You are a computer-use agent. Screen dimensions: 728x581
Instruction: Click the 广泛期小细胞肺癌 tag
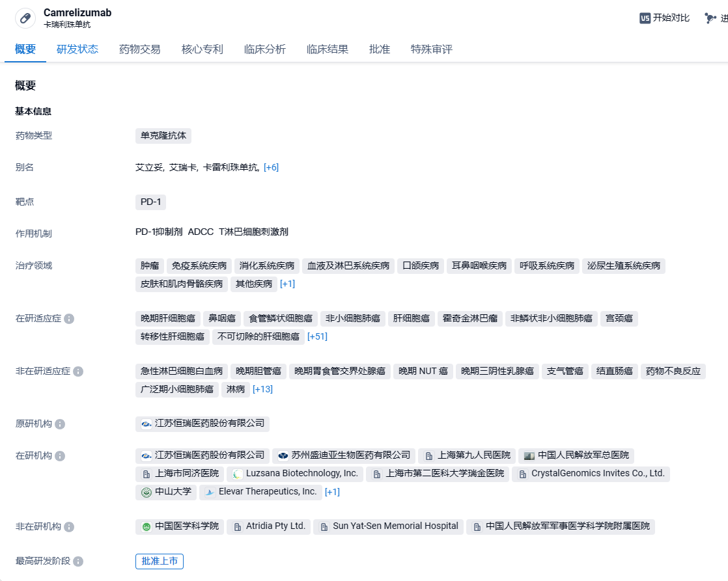pos(177,389)
